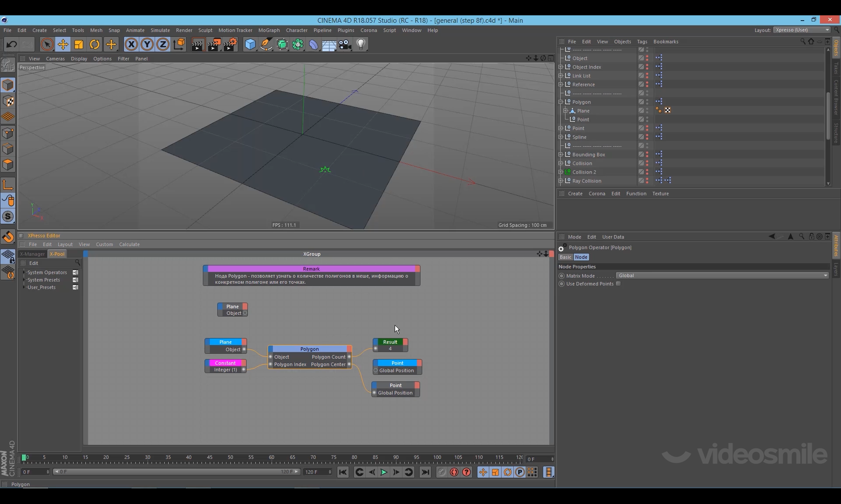Screen dimensions: 841x504
Task: Click the Undo arrow icon
Action: coord(12,44)
